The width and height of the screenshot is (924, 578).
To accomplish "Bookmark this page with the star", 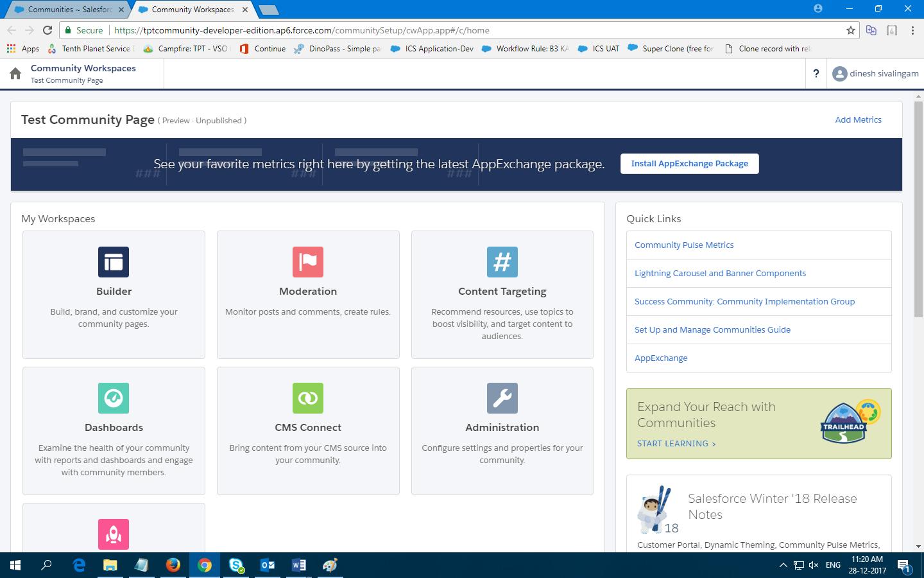I will (x=851, y=30).
